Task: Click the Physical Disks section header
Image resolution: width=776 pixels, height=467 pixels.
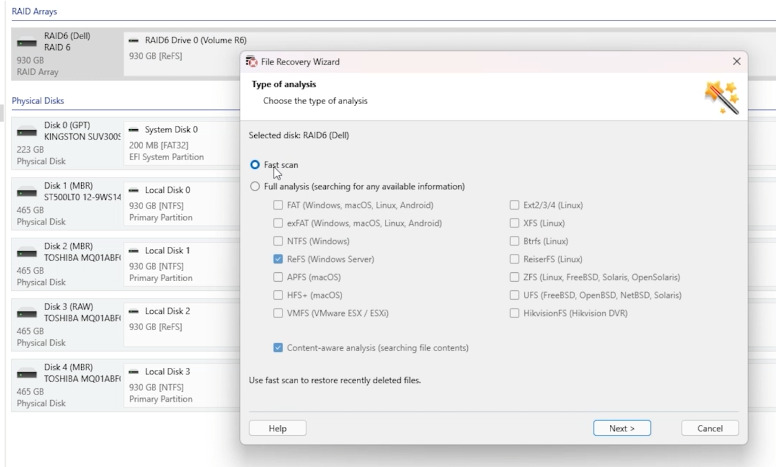Action: point(38,100)
